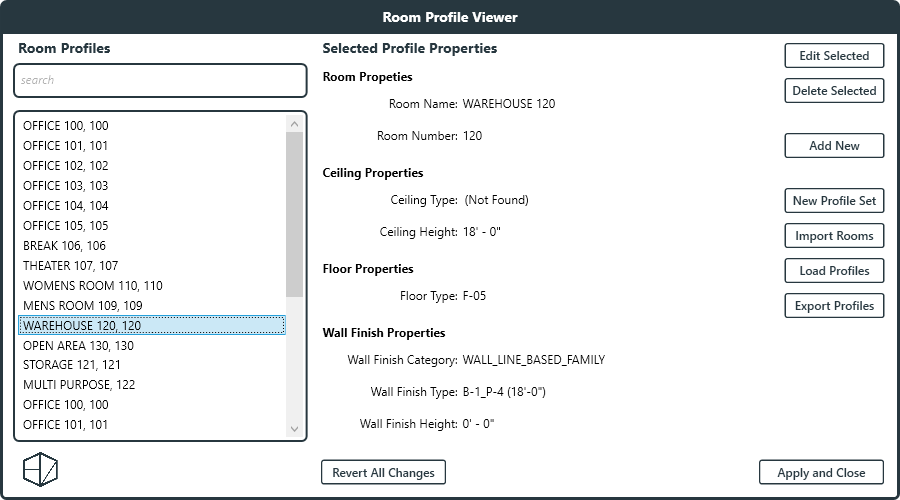Select WOMENS ROOM 110 profile
Viewport: 900px width, 500px height.
pyautogui.click(x=93, y=286)
